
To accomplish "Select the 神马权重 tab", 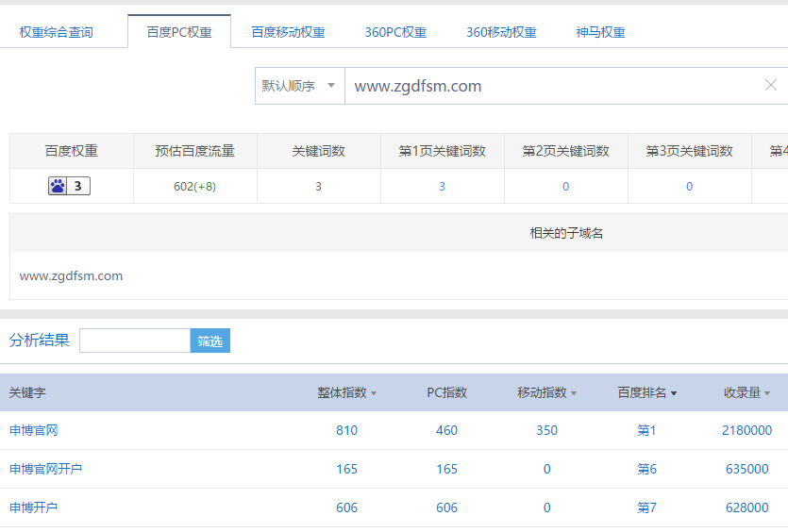I will (600, 32).
